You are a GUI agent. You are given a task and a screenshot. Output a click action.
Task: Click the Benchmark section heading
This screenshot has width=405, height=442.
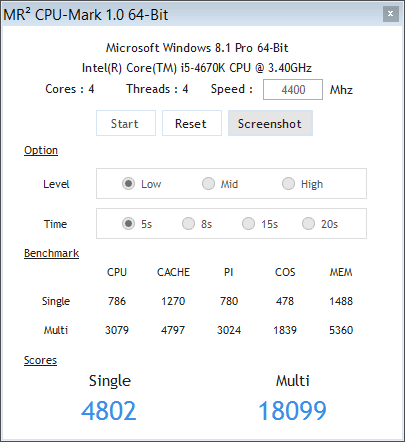coord(52,253)
